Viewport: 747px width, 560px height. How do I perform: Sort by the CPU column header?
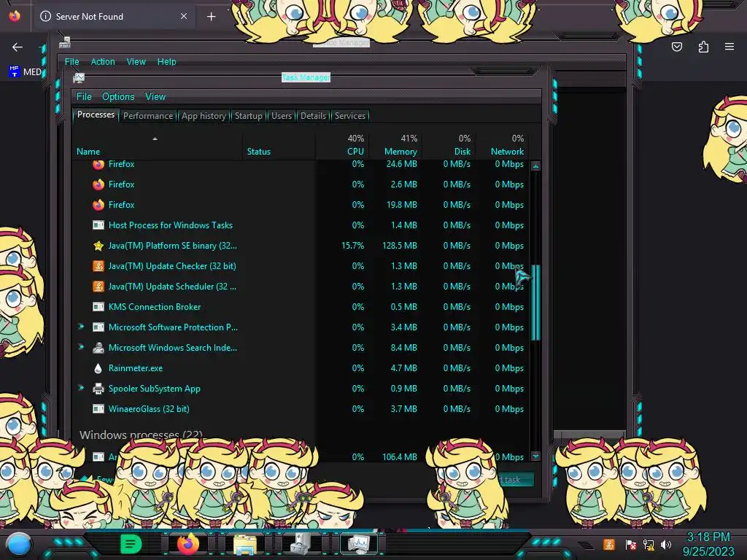click(342, 146)
